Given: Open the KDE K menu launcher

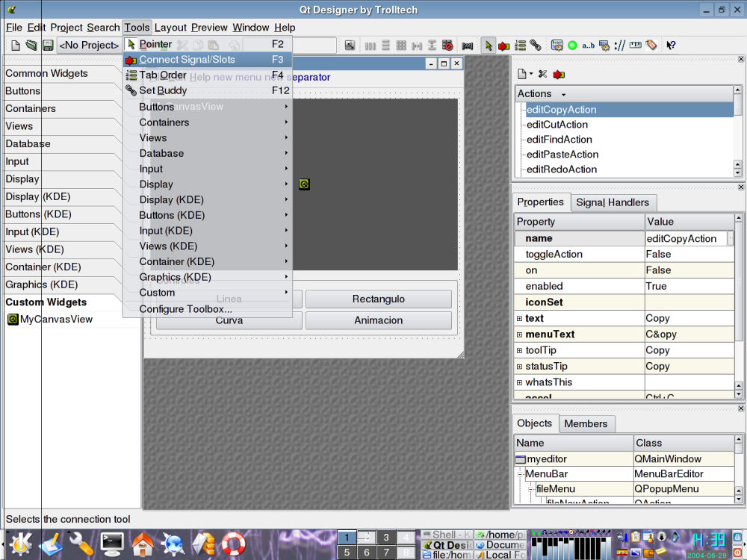Looking at the screenshot, I should coord(20,544).
